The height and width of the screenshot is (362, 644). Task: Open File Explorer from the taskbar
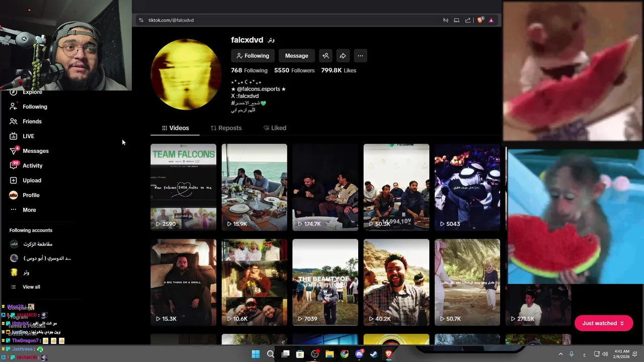330,354
